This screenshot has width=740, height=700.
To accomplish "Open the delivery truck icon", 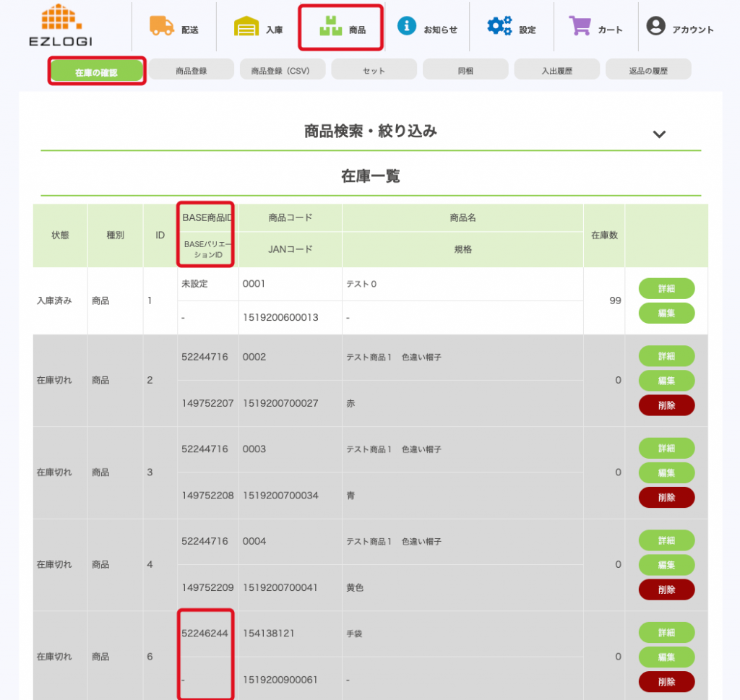I will (161, 26).
